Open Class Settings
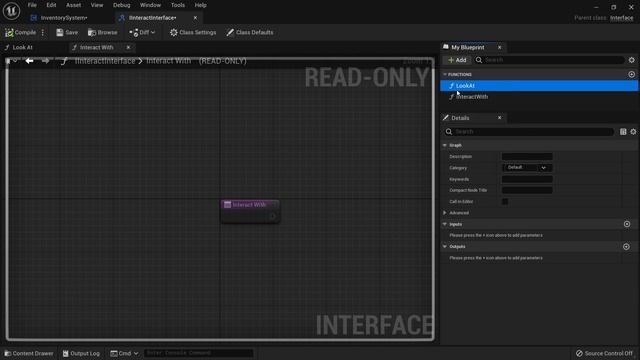Image resolution: width=640 pixels, height=360 pixels. point(193,32)
